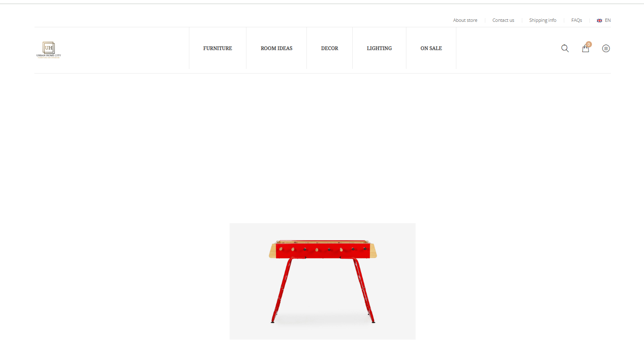Select the red foosball table image
The width and height of the screenshot is (644, 353).
pos(322,281)
